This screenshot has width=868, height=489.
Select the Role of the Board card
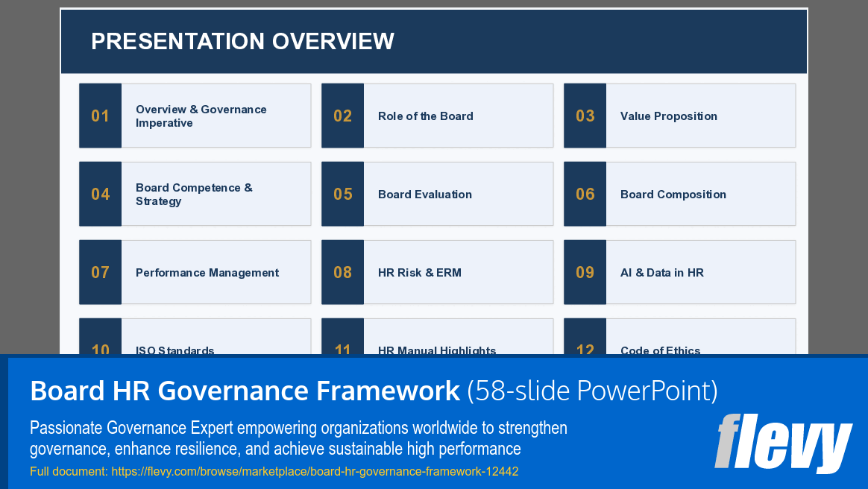coord(437,116)
